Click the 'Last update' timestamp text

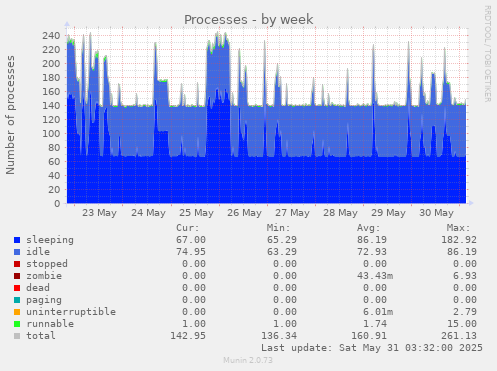372,348
